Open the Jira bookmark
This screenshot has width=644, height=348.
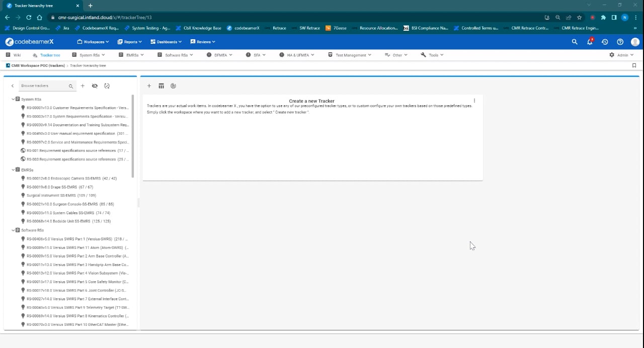coord(63,28)
